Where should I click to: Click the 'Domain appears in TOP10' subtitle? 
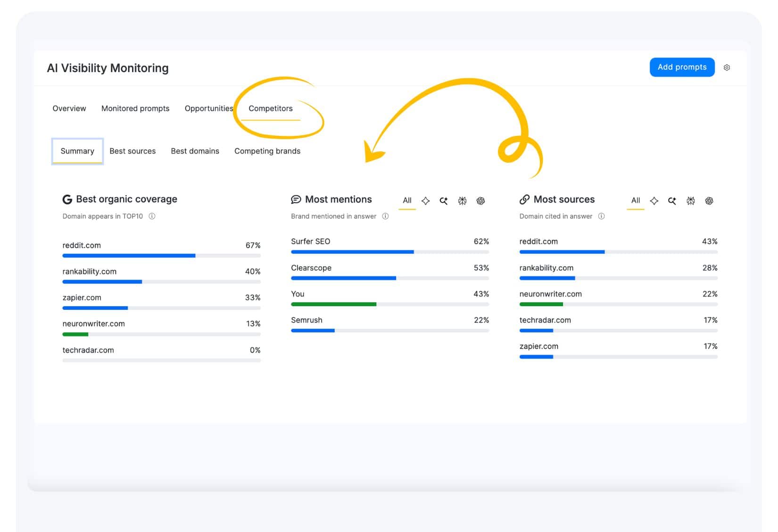[102, 216]
